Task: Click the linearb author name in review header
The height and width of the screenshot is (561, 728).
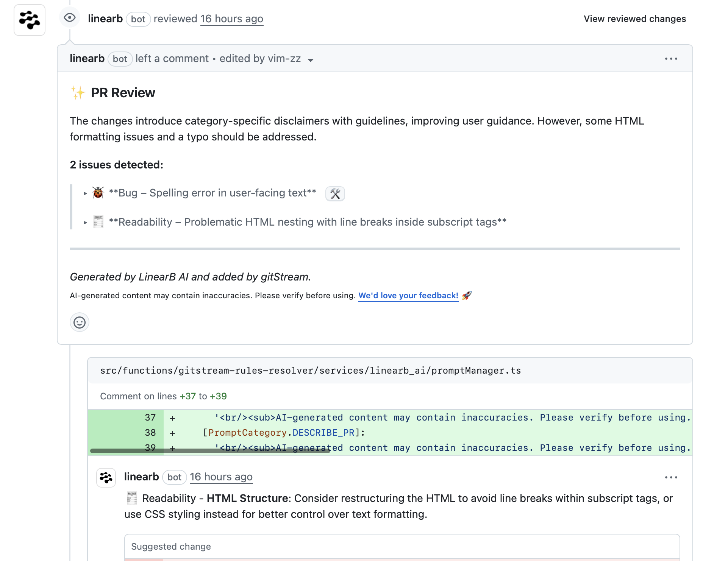Action: point(105,19)
